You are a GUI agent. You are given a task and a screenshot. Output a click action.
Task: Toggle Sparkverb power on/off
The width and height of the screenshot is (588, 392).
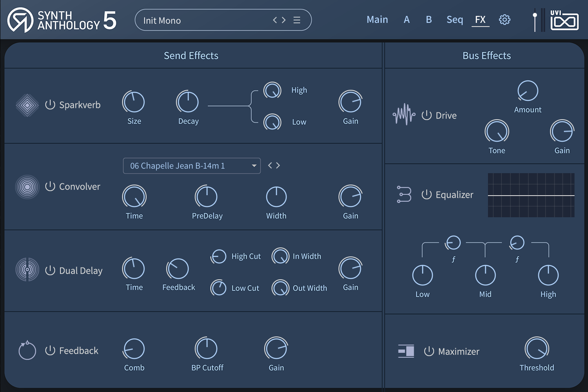(50, 105)
